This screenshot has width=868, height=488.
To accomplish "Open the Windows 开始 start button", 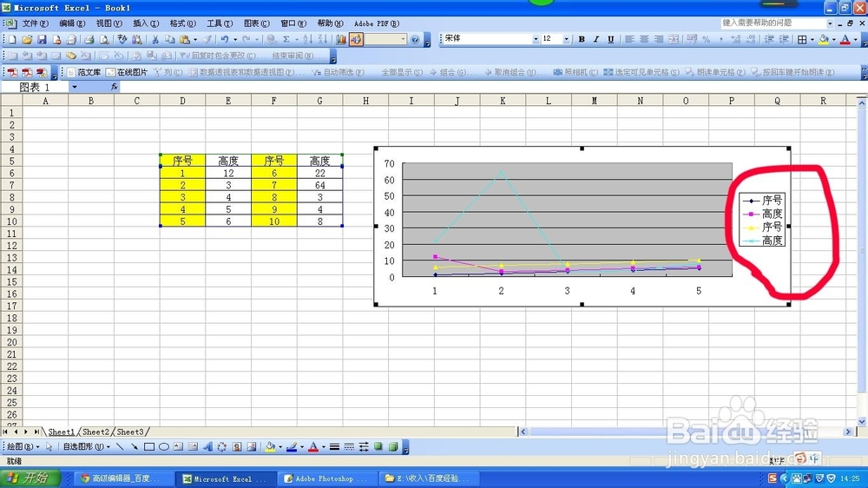I will tap(30, 478).
